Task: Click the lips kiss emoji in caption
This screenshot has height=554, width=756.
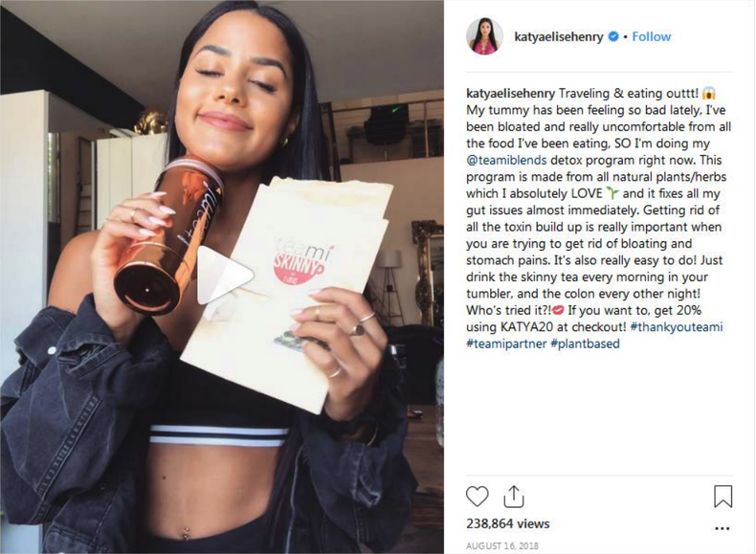Action: click(x=558, y=310)
